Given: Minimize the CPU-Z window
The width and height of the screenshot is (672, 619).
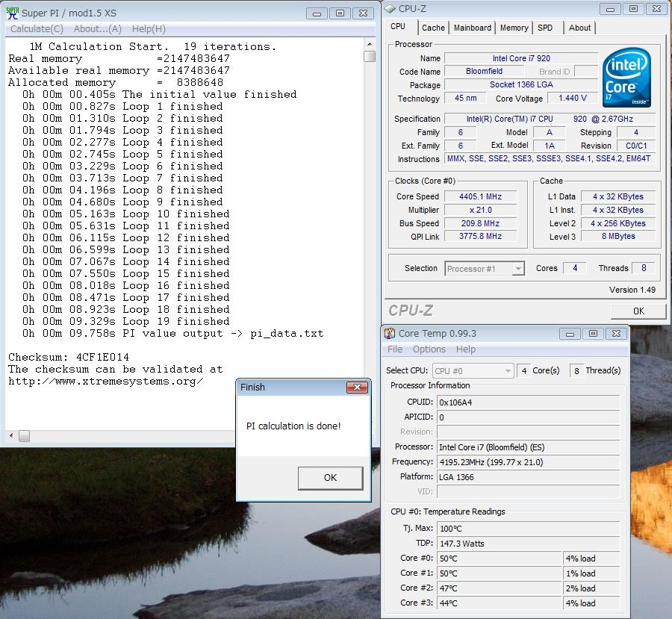Looking at the screenshot, I should click(x=610, y=8).
